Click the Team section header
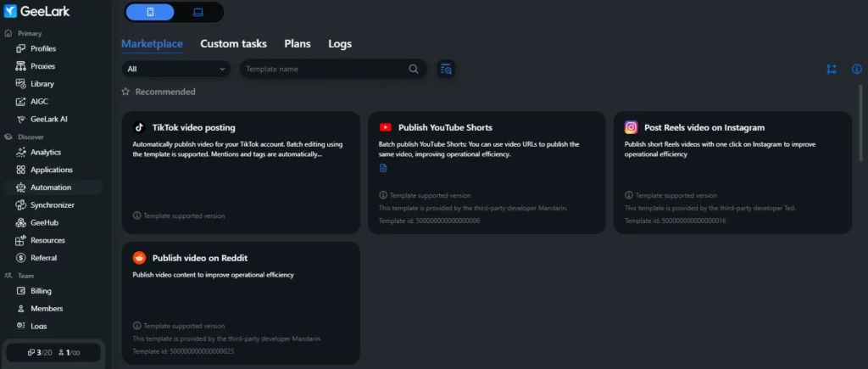This screenshot has height=369, width=868. [x=19, y=276]
